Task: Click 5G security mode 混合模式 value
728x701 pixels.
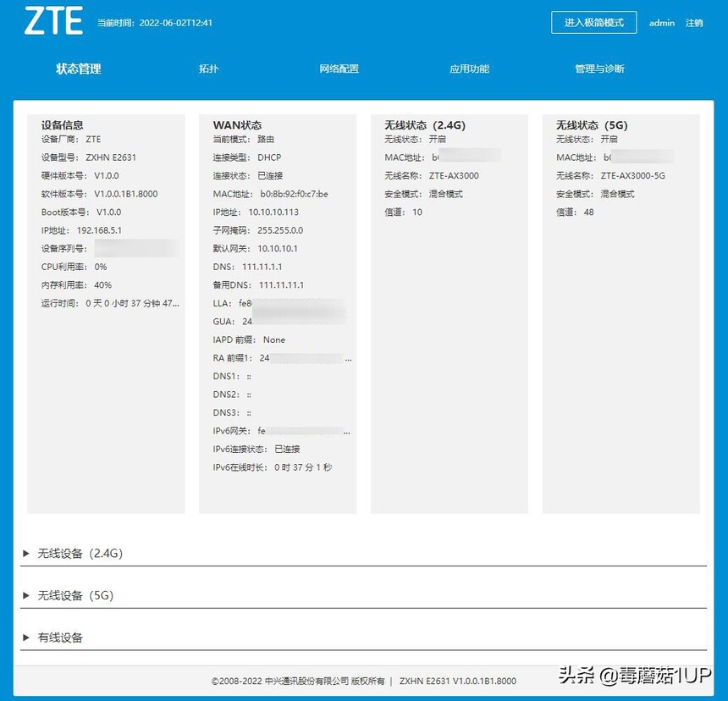Action: tap(617, 194)
